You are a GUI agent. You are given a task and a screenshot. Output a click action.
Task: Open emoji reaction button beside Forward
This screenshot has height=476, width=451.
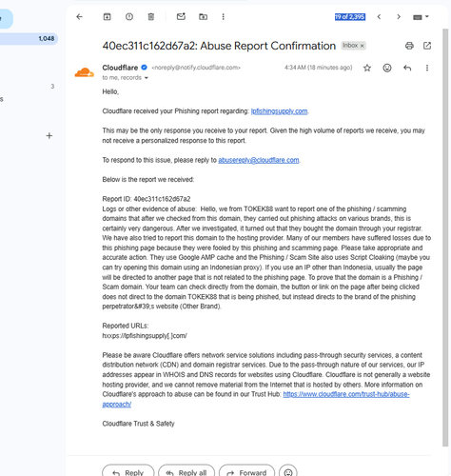[x=288, y=472]
